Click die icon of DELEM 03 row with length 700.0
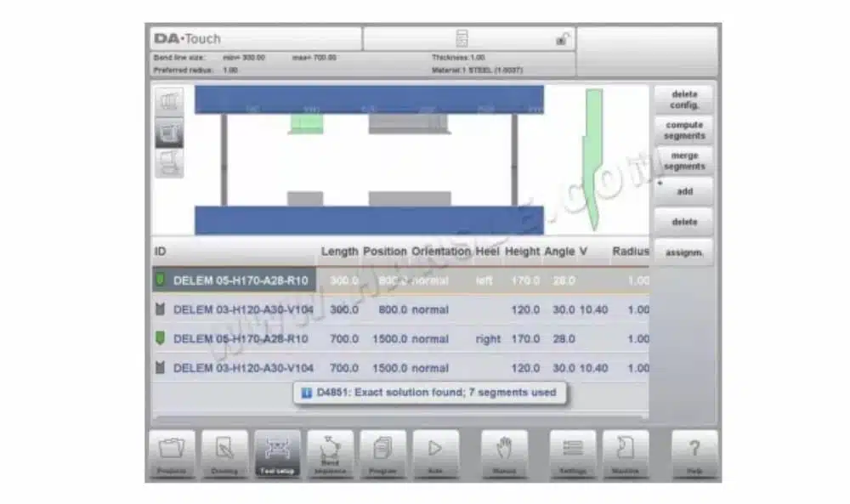The image size is (850, 504). (x=160, y=367)
